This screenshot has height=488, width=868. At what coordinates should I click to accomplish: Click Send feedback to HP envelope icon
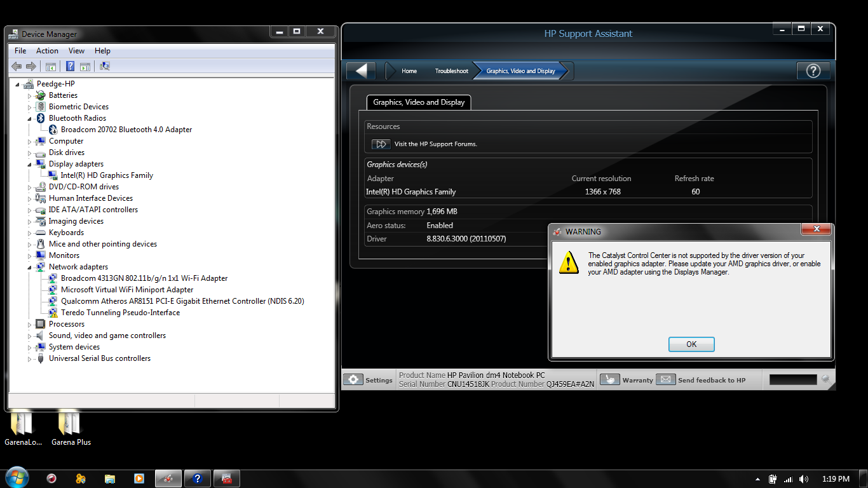[666, 379]
